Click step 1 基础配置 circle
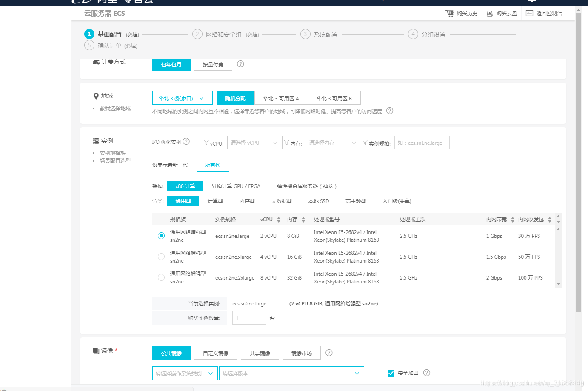The image size is (588, 391). coord(89,34)
